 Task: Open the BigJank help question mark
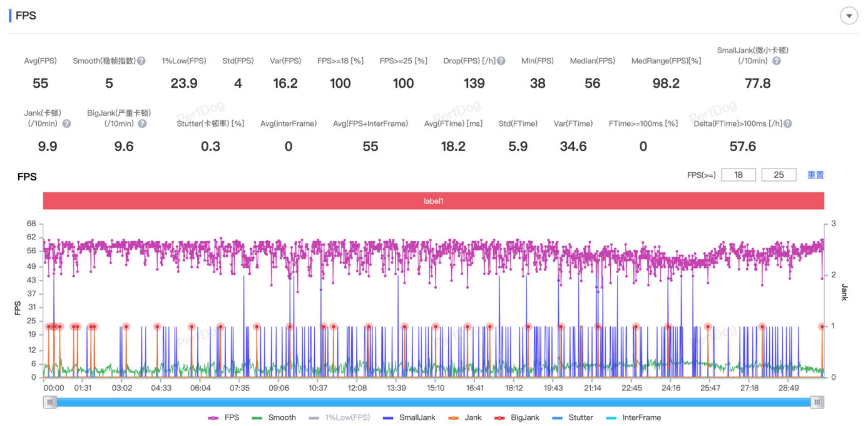(x=142, y=124)
